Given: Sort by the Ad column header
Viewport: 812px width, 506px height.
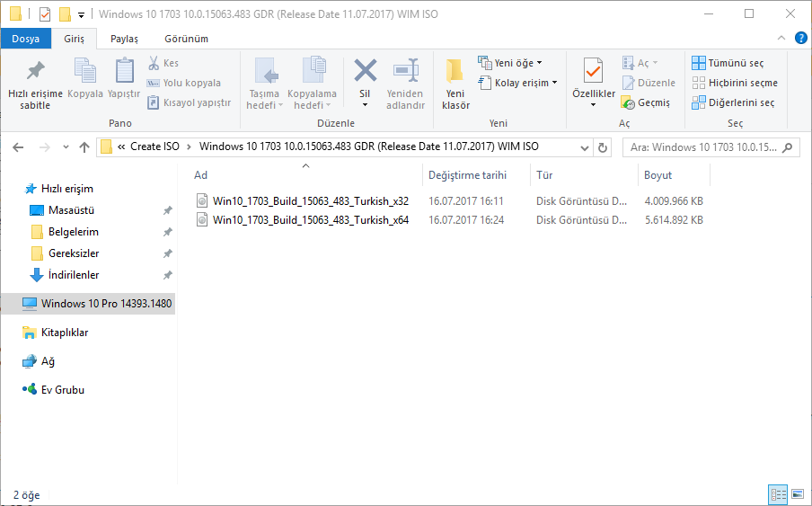Looking at the screenshot, I should [x=305, y=175].
